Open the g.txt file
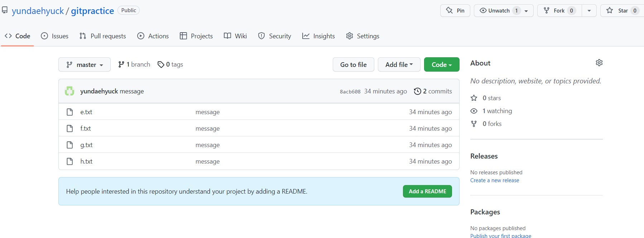 86,145
